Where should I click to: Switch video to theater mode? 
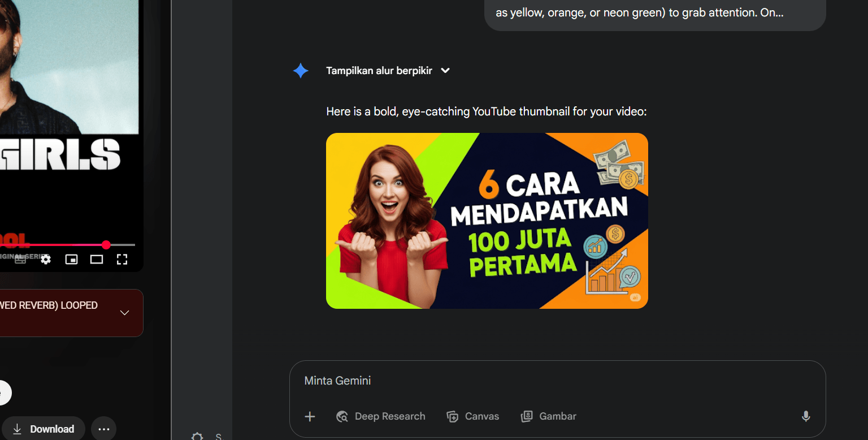(97, 260)
